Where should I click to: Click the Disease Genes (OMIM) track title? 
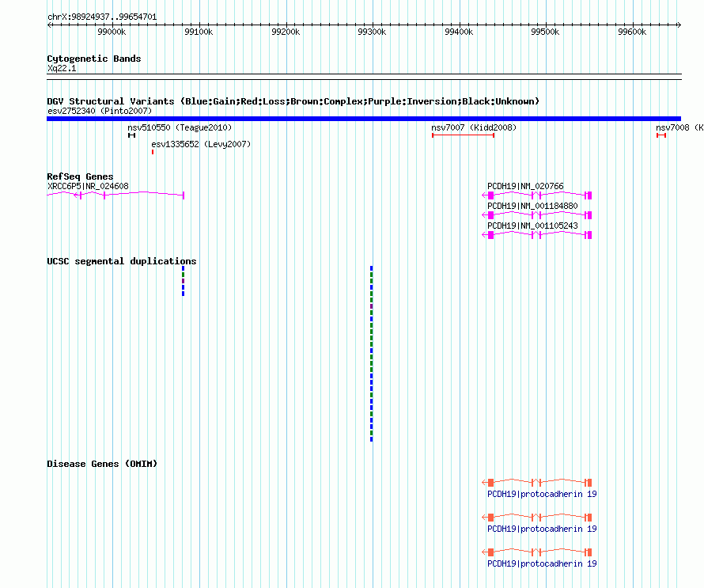pos(102,464)
